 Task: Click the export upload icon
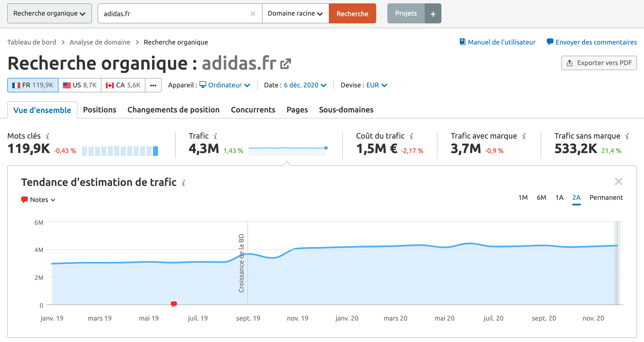[570, 63]
